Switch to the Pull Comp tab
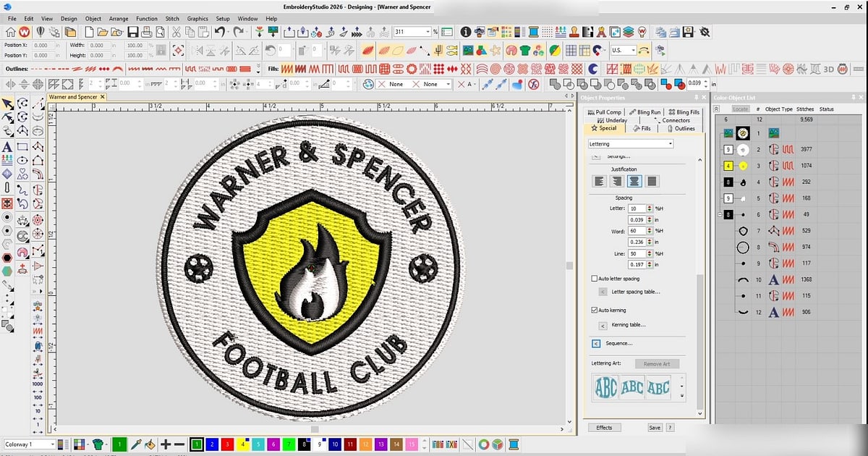This screenshot has width=868, height=456. [605, 112]
